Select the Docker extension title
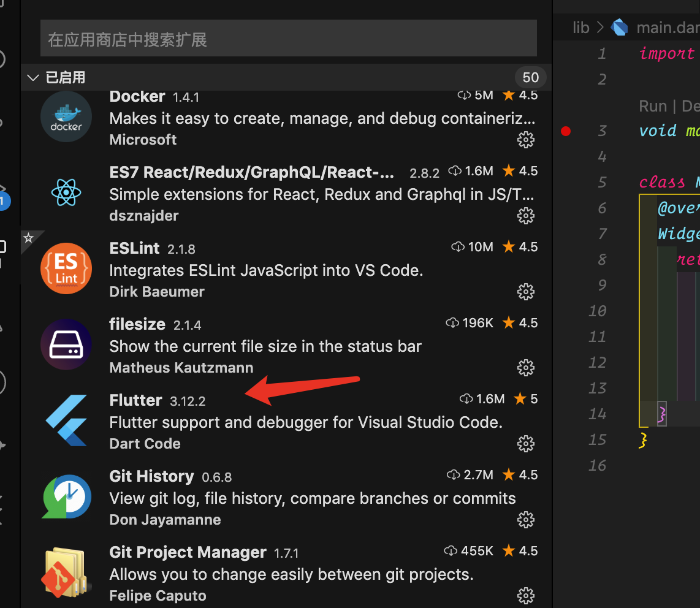The width and height of the screenshot is (700, 608). click(x=137, y=96)
